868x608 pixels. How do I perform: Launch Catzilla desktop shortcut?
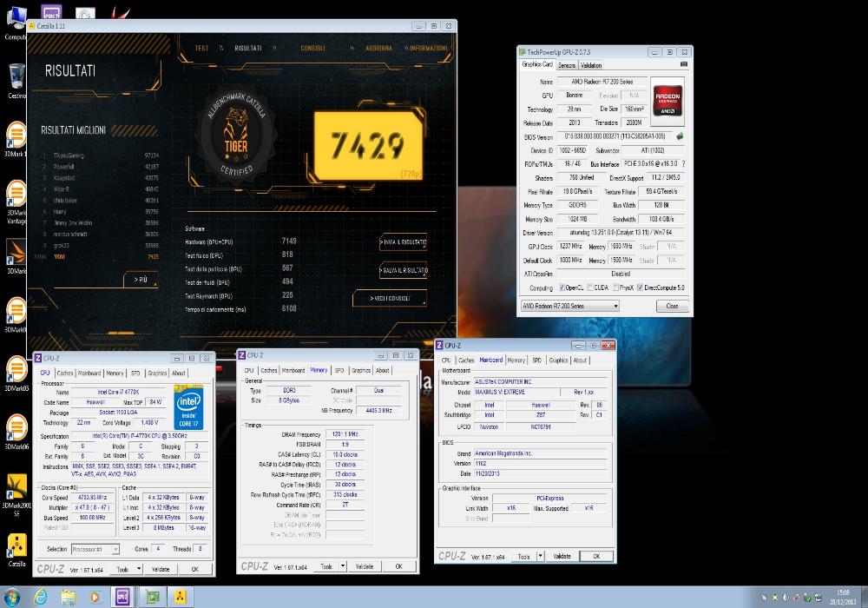pyautogui.click(x=16, y=551)
